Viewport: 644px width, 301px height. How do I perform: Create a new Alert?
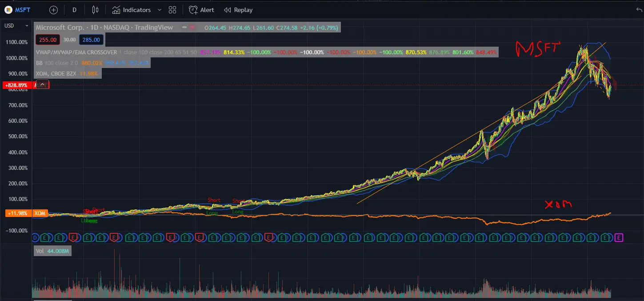[x=202, y=10]
